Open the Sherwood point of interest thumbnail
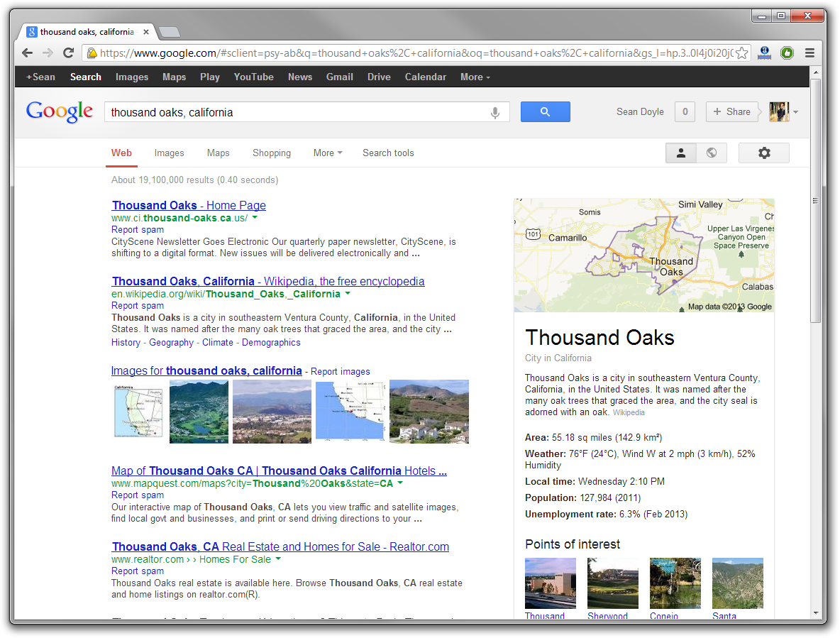Image resolution: width=840 pixels, height=638 pixels. pyautogui.click(x=613, y=583)
